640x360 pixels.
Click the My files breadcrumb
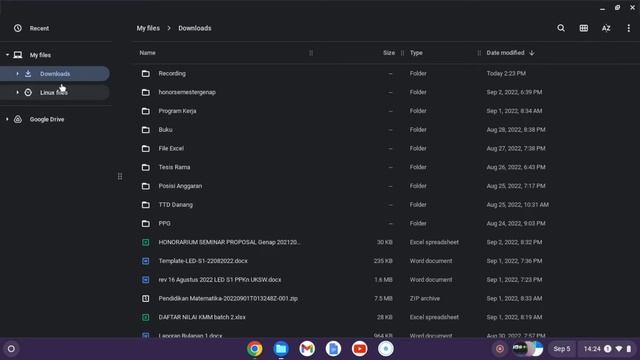(x=148, y=28)
